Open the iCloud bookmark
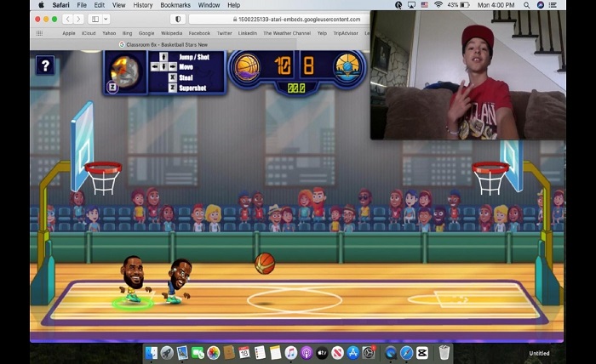Screen dimensions: 596x364 tap(89, 33)
